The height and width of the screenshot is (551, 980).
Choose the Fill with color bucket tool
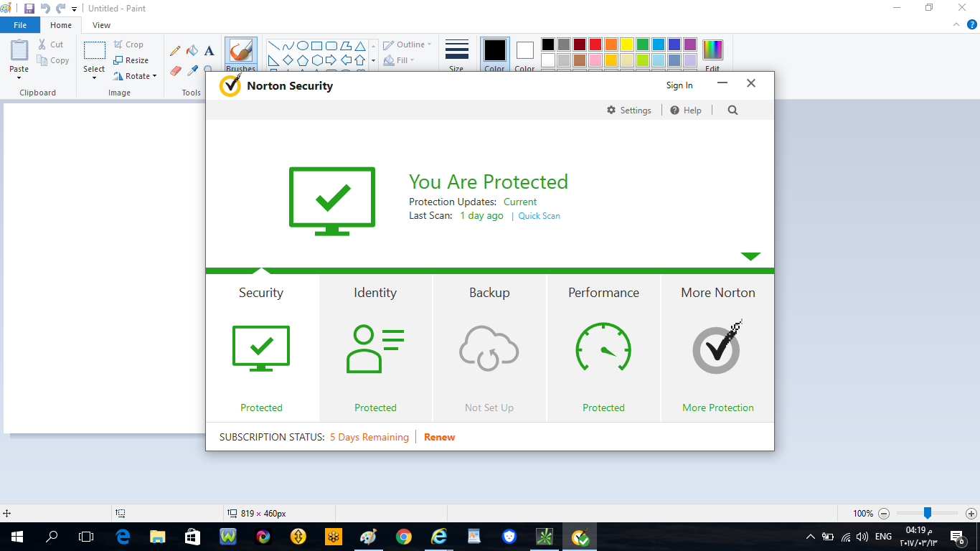pos(192,51)
